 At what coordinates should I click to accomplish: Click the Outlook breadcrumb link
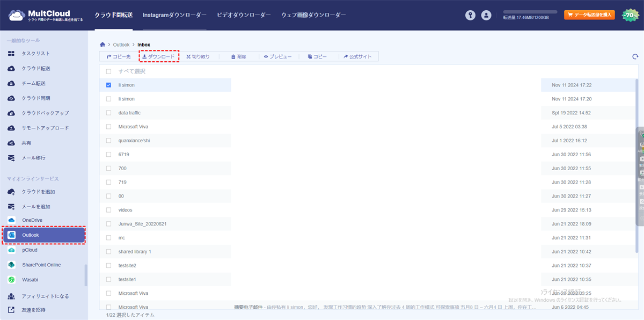pyautogui.click(x=121, y=45)
